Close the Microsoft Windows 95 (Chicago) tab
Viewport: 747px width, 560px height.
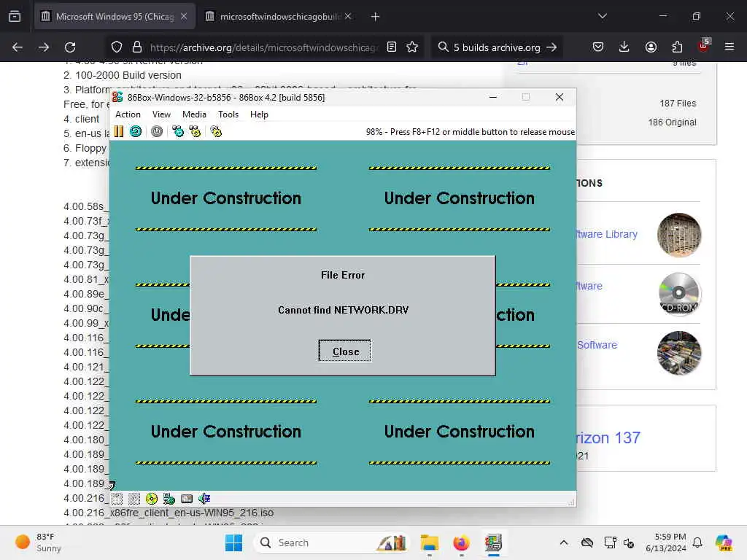(x=184, y=17)
